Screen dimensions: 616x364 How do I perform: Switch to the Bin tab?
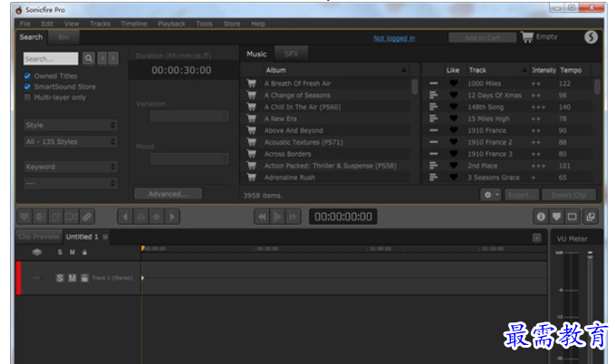point(63,37)
